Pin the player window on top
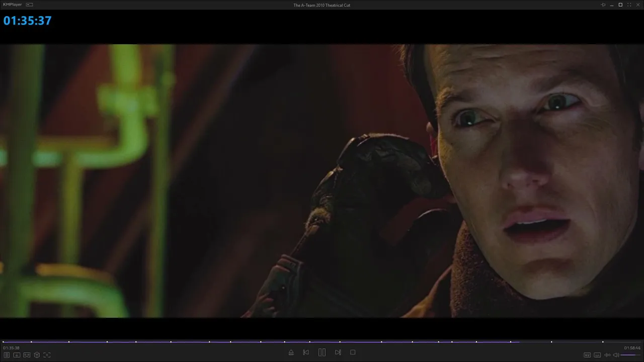644x362 pixels. click(603, 5)
